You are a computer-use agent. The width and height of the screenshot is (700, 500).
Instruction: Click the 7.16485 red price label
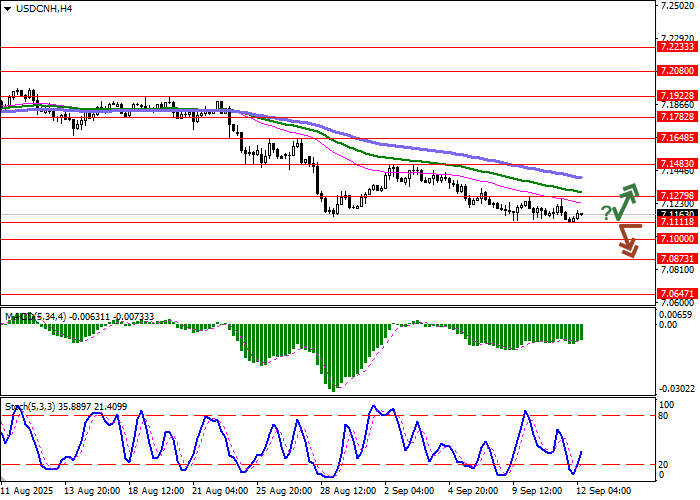(677, 138)
